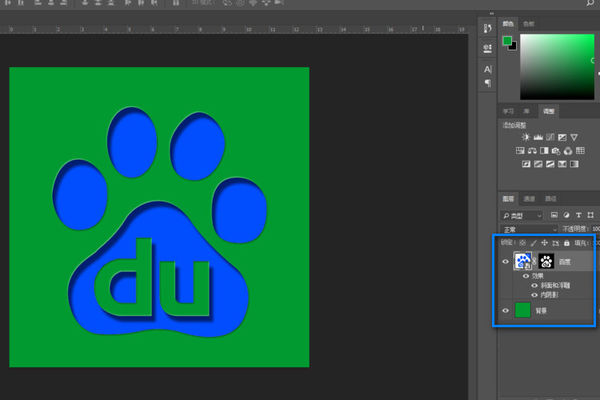Hide the 百度 layer with its eye icon
The height and width of the screenshot is (400, 600).
[x=505, y=261]
